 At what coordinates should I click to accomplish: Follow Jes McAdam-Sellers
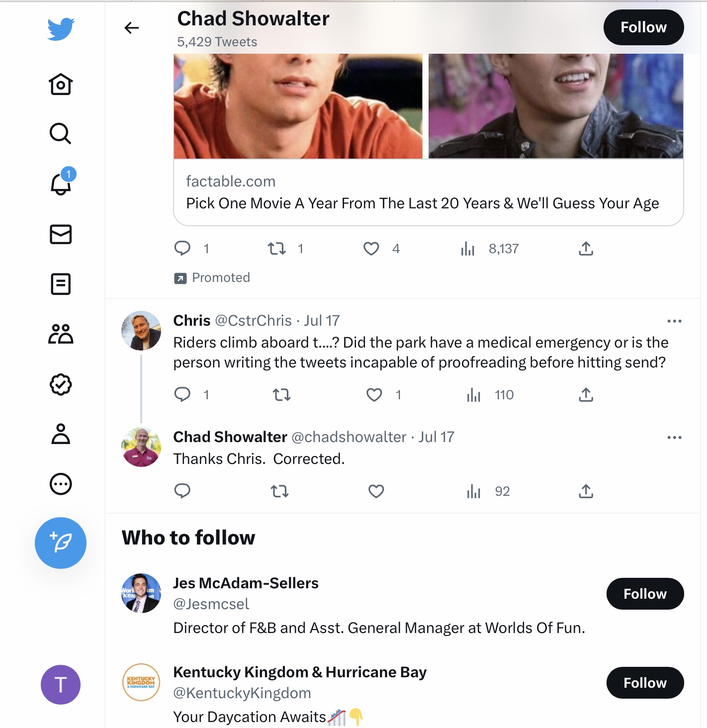point(645,594)
